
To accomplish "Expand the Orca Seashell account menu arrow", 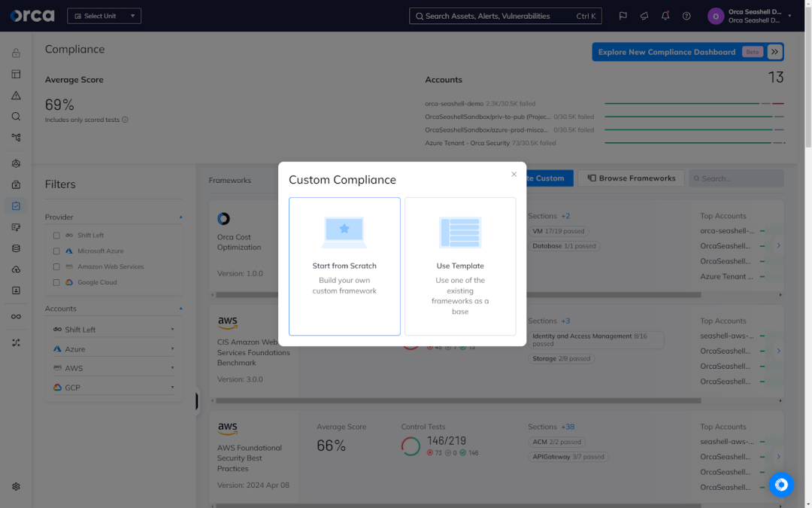I will point(789,16).
